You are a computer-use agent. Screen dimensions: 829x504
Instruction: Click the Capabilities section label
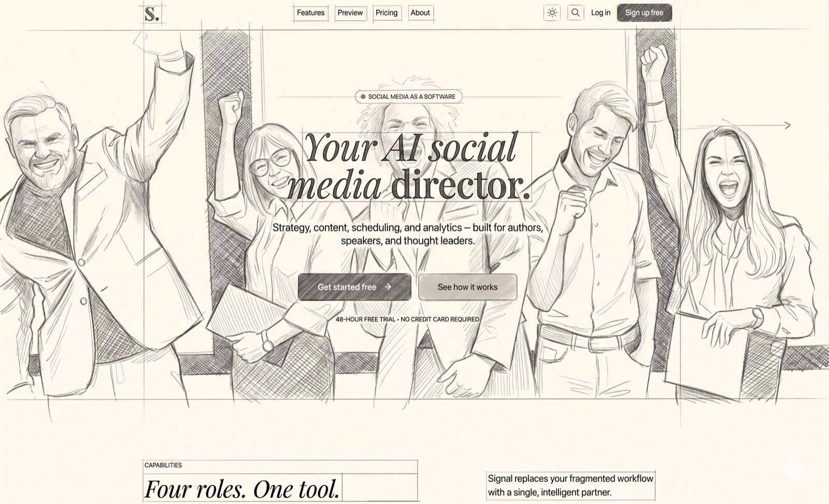163,465
